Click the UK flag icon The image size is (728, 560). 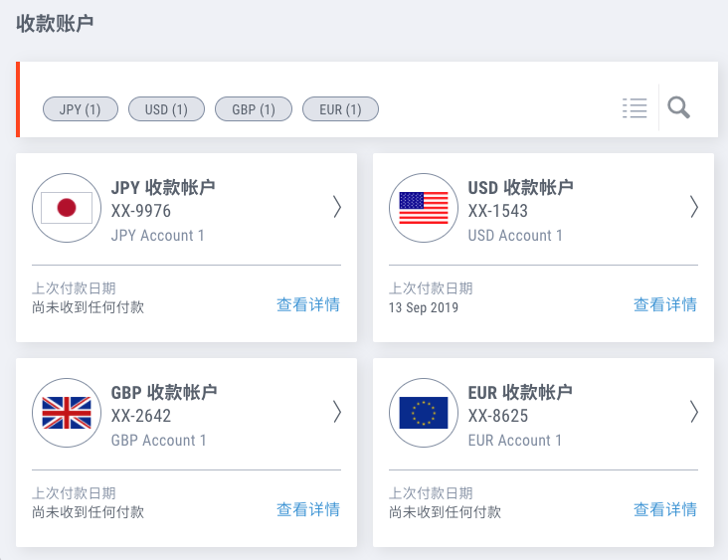pyautogui.click(x=67, y=413)
